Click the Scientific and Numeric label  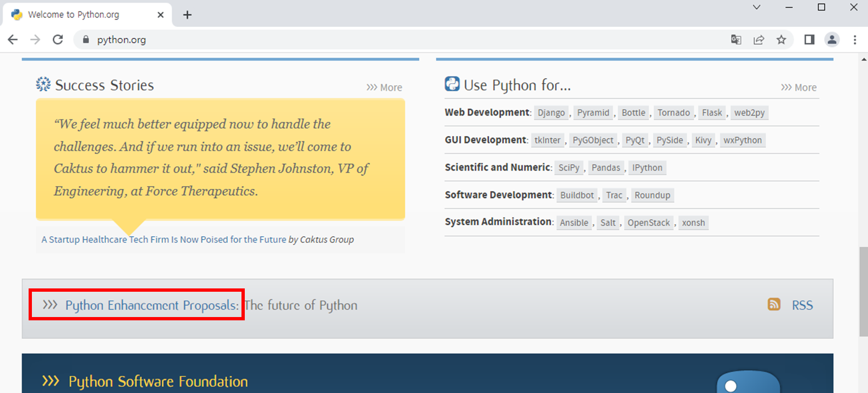pos(498,167)
